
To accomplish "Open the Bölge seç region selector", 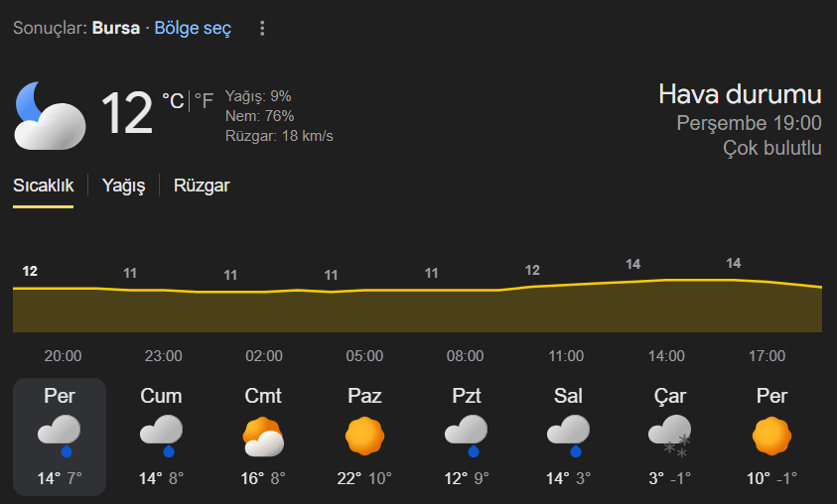I will (193, 29).
